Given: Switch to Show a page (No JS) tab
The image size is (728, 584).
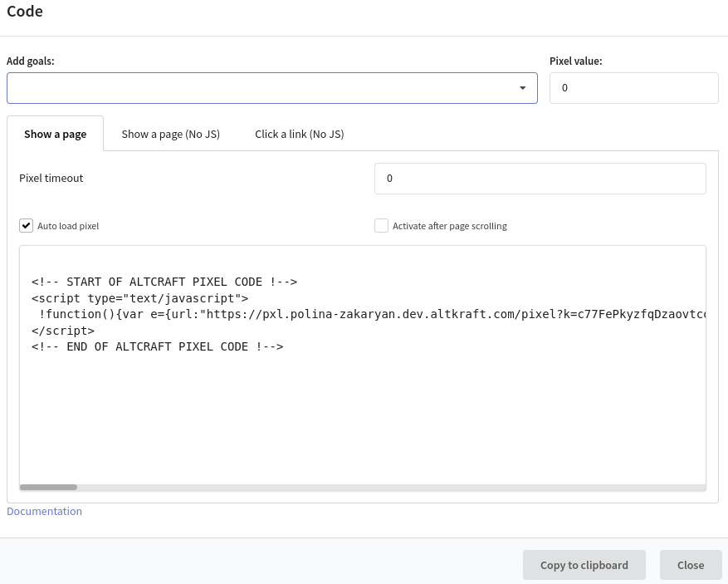Looking at the screenshot, I should point(170,134).
